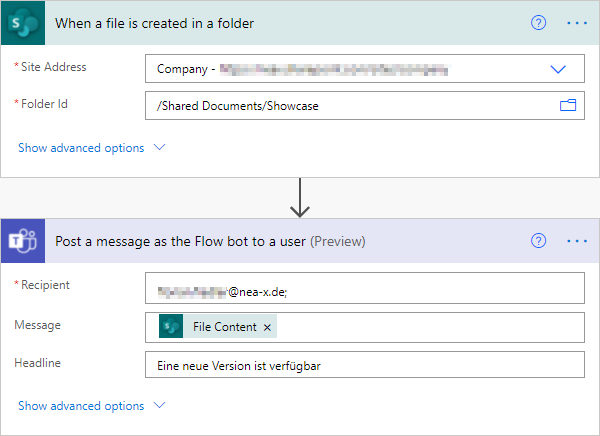This screenshot has width=600, height=436.
Task: Click the Site Address field showing Company
Action: click(340, 69)
